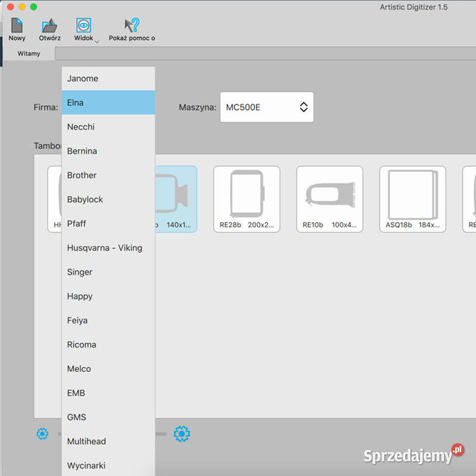Select Feiya from the list
The image size is (476, 476).
(x=108, y=320)
